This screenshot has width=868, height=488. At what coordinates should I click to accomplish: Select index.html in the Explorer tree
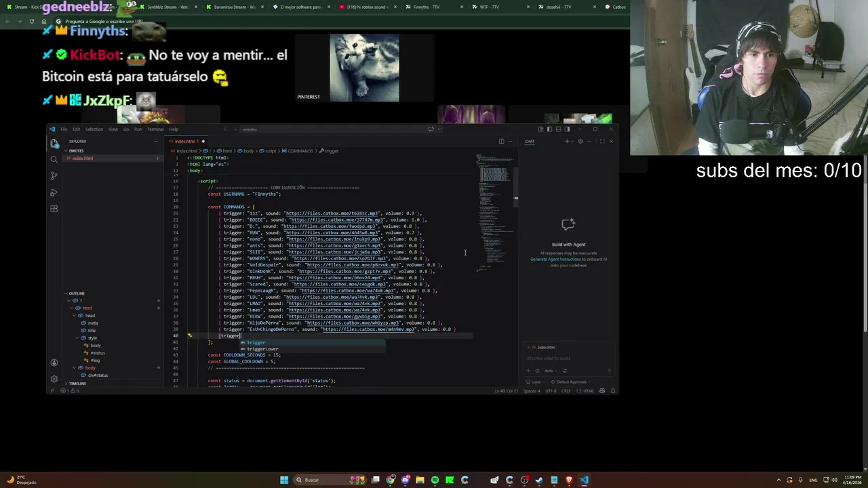tap(112, 159)
